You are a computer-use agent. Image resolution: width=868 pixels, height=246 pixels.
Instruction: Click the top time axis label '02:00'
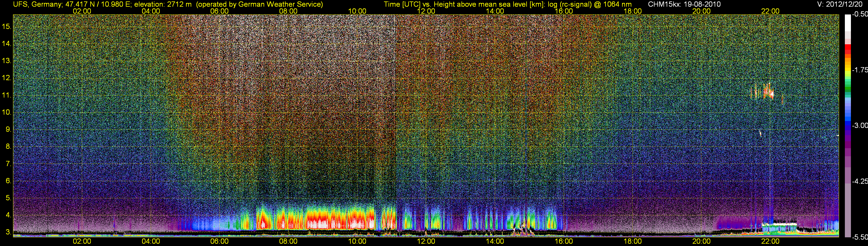(82, 11)
